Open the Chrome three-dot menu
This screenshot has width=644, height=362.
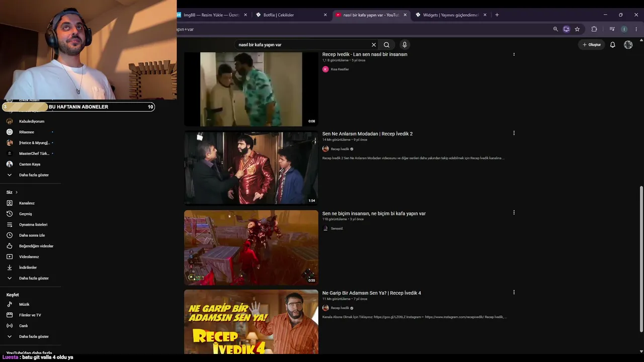636,29
